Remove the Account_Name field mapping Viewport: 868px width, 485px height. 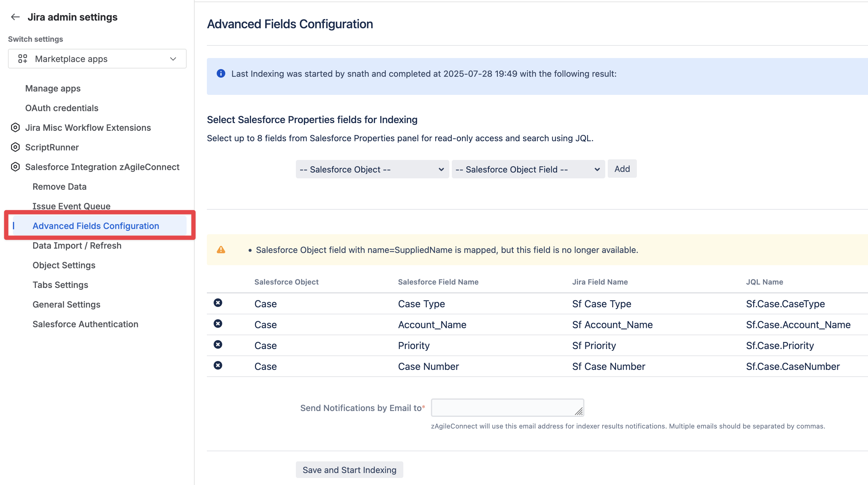pos(218,324)
